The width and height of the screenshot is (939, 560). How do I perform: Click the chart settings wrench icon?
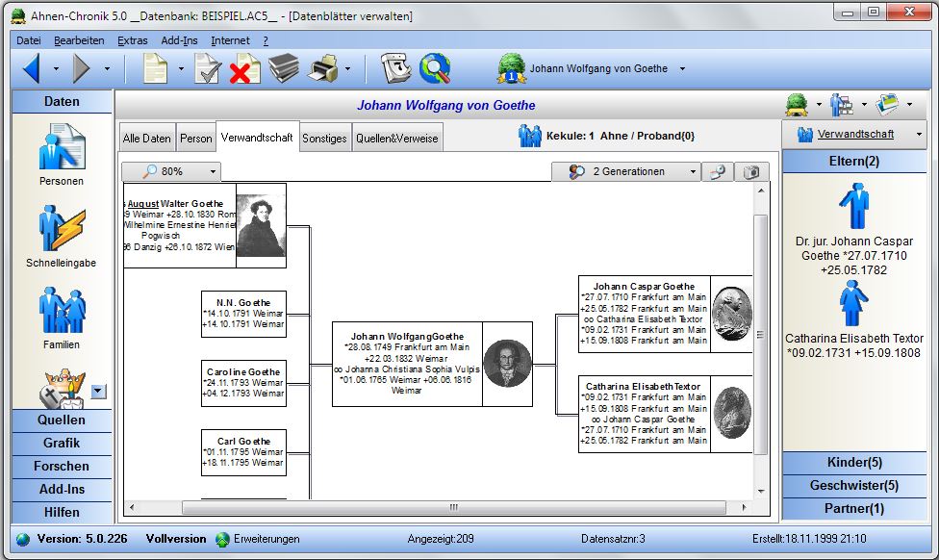tap(718, 172)
